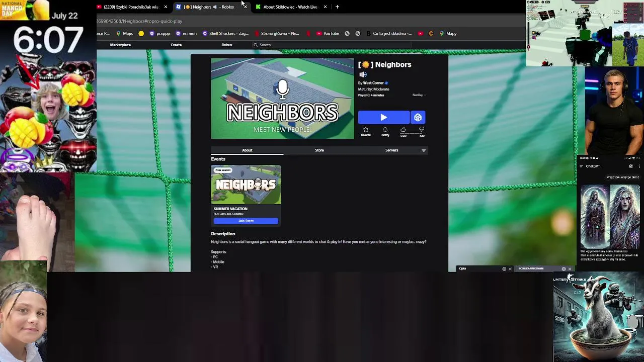Open the West Corner creator link
Image resolution: width=644 pixels, height=362 pixels.
[x=373, y=83]
